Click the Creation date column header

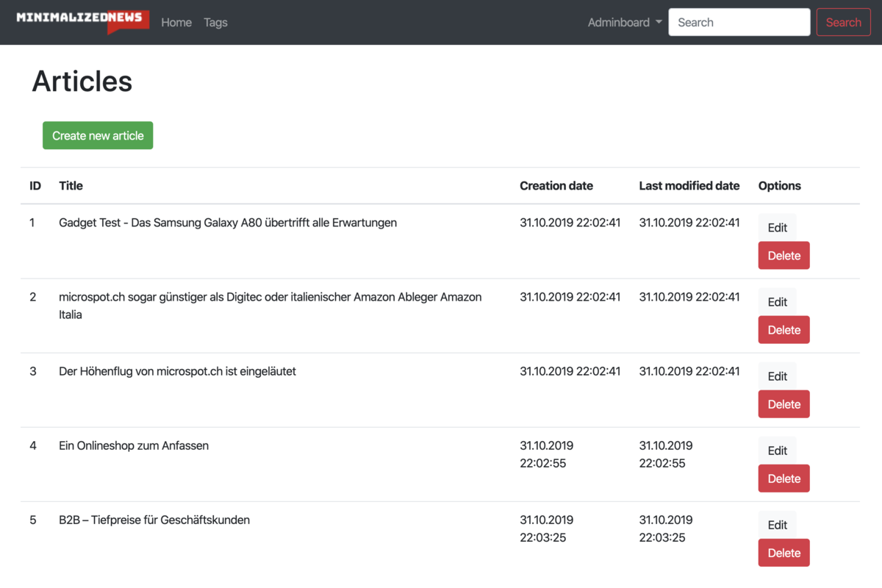point(556,186)
